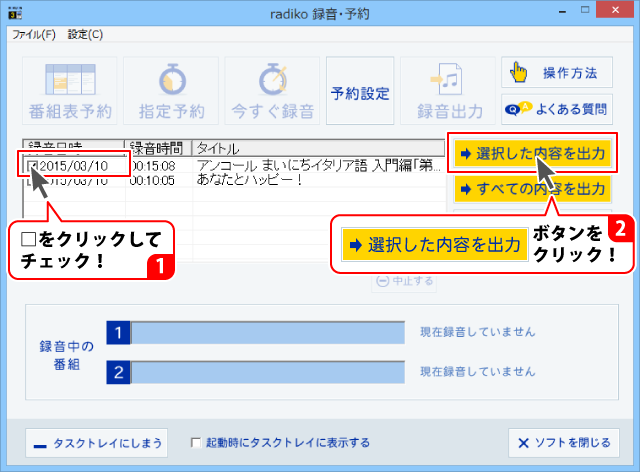Minimize the radiko window
Viewport: 640px width, 472px height.
pyautogui.click(x=562, y=11)
